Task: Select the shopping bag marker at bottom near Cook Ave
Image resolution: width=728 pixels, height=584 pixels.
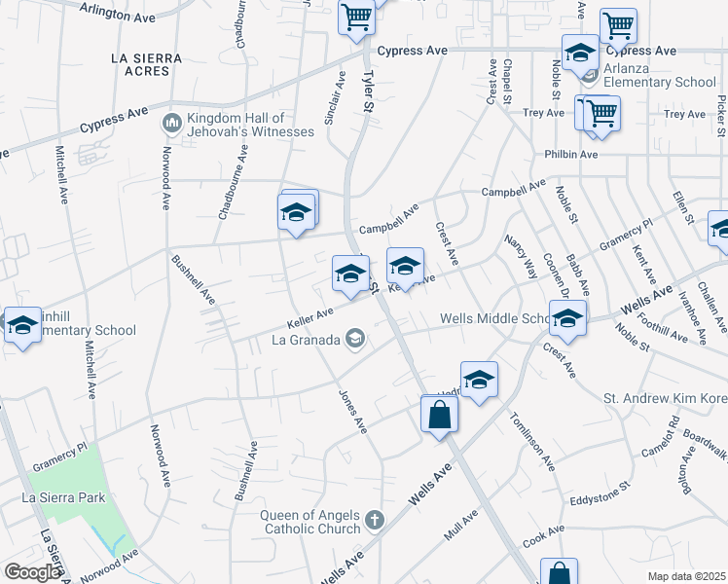Action: point(559,574)
